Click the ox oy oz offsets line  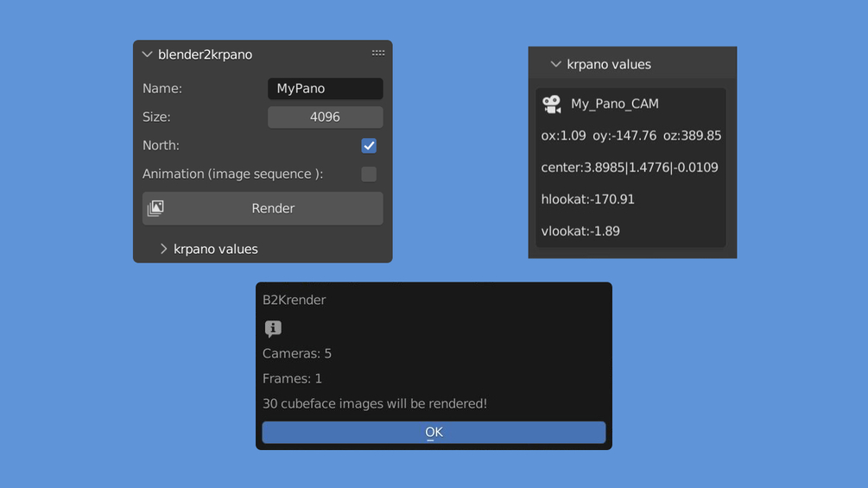click(x=630, y=136)
